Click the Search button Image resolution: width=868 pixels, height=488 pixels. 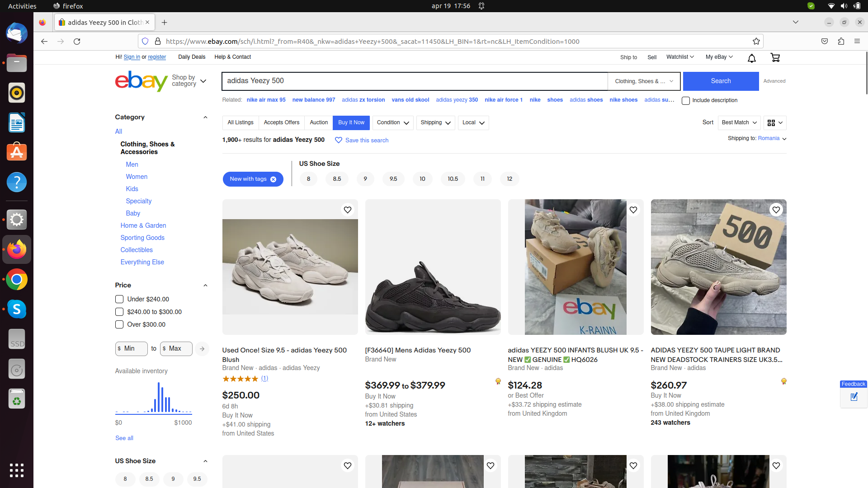click(720, 81)
